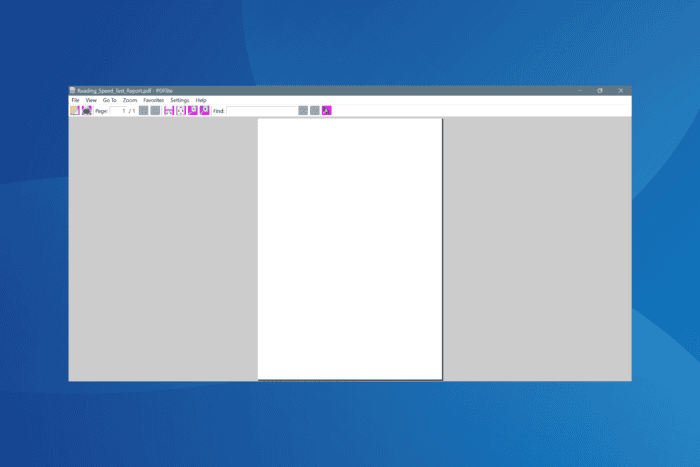The width and height of the screenshot is (700, 467).
Task: Close the PDFlite window
Action: [x=621, y=91]
